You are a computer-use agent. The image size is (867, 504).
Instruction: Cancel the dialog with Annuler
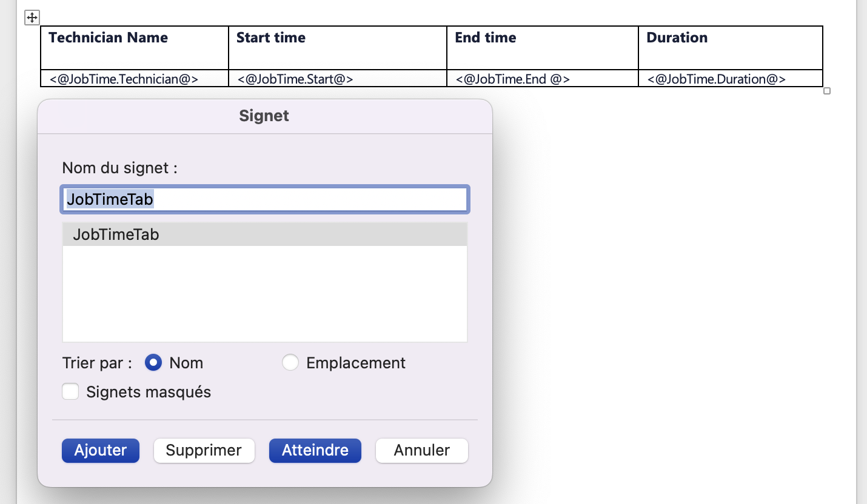422,451
